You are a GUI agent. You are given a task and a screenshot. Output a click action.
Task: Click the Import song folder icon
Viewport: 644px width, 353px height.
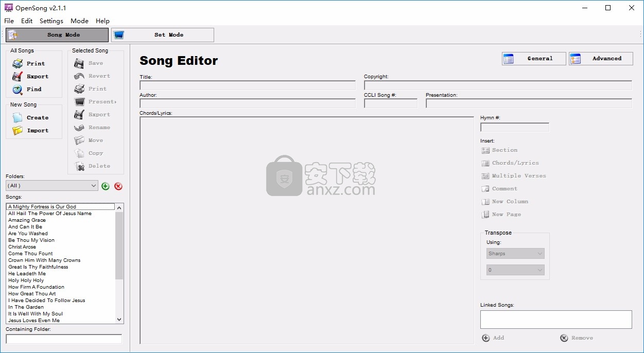click(18, 130)
